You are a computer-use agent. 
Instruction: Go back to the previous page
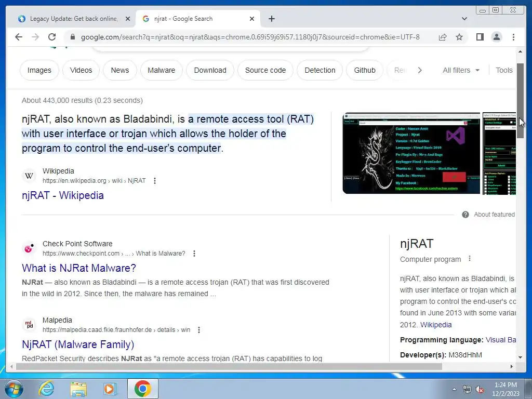pyautogui.click(x=19, y=37)
